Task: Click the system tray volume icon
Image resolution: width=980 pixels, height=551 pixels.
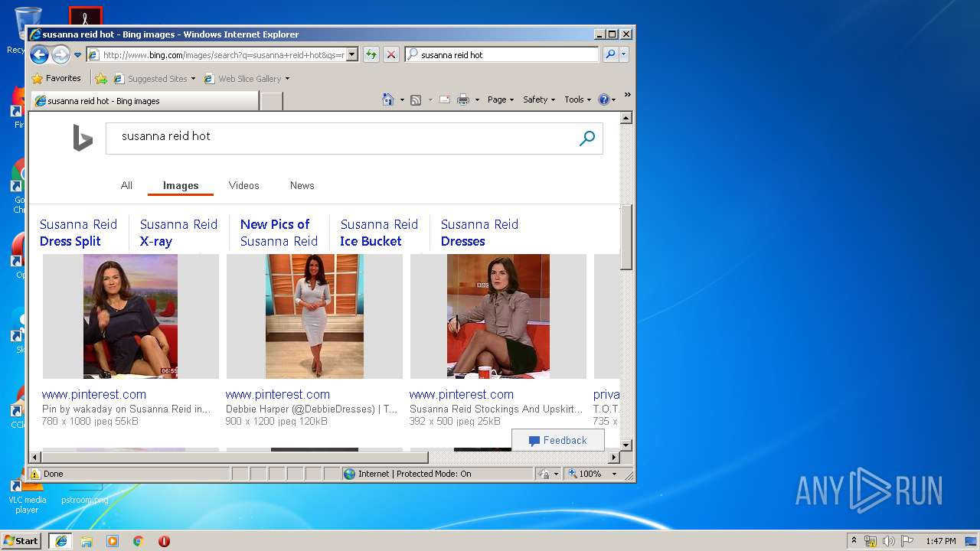Action: [x=889, y=541]
